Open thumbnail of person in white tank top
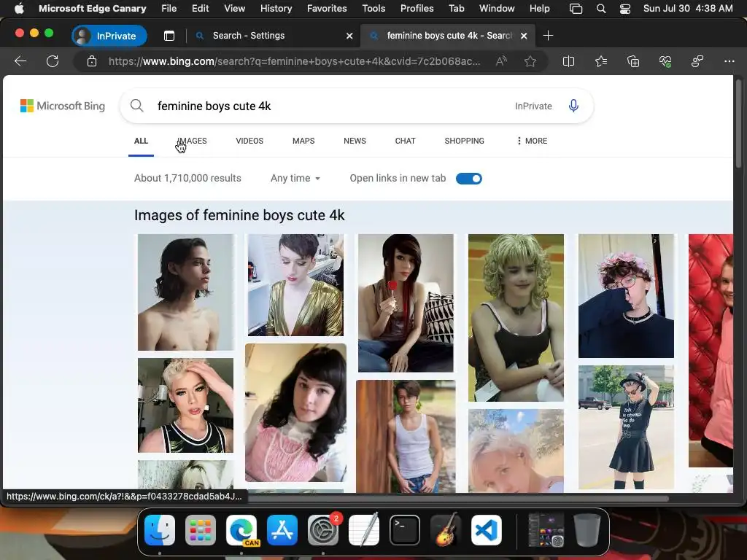This screenshot has width=747, height=560. [x=406, y=437]
